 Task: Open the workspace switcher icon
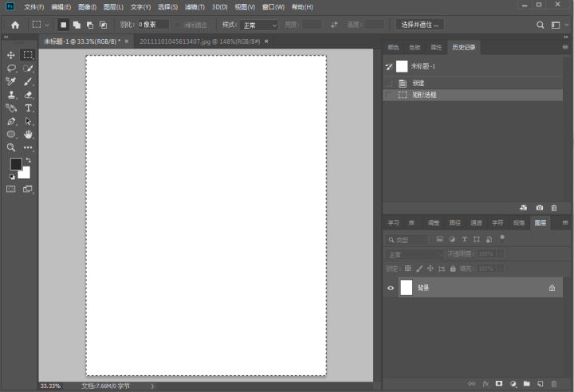556,25
